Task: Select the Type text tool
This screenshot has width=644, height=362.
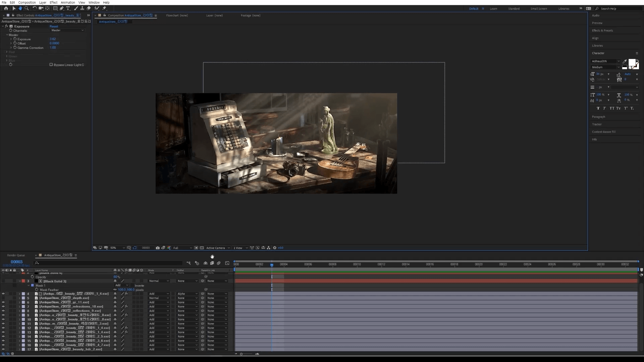Action: coord(68,8)
